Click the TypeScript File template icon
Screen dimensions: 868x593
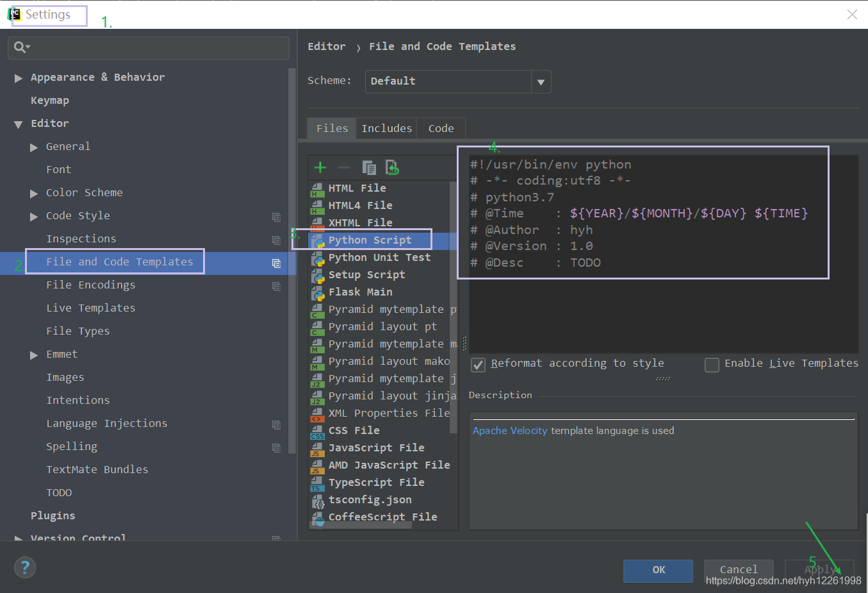pos(317,483)
